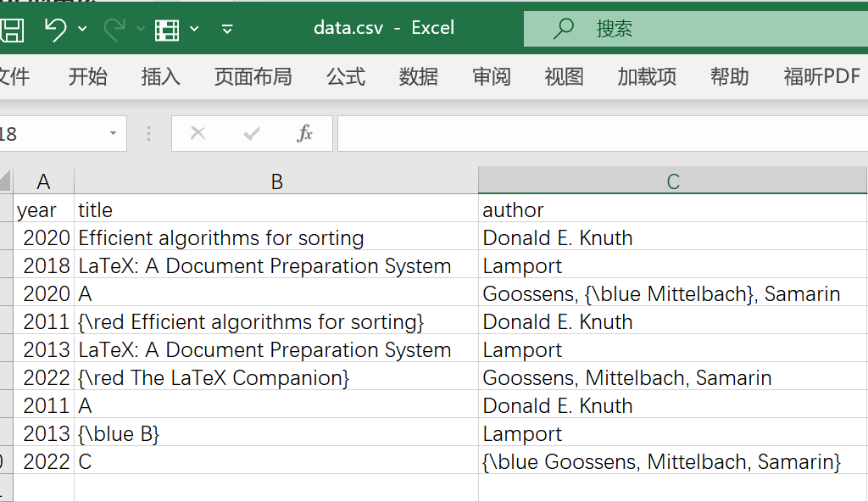Click the greyed Redo arrow icon
The width and height of the screenshot is (868, 502).
[x=114, y=30]
